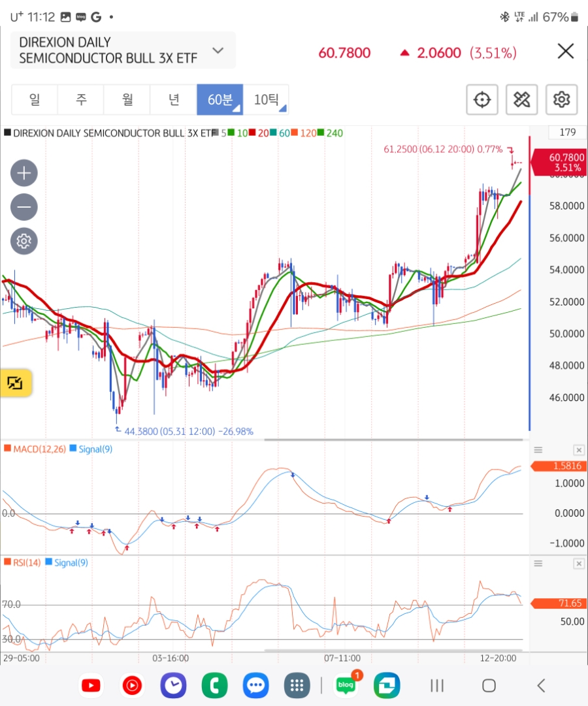Tap the 50.0000 price axis label

pyautogui.click(x=566, y=334)
